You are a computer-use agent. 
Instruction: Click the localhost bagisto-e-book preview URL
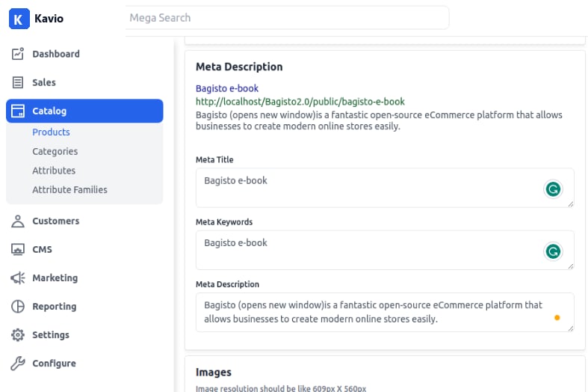pyautogui.click(x=300, y=102)
